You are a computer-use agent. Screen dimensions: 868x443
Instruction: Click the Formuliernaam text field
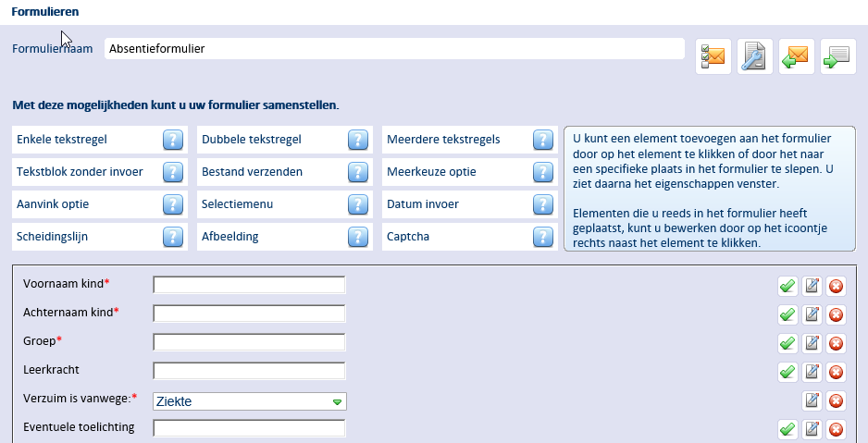click(x=394, y=49)
